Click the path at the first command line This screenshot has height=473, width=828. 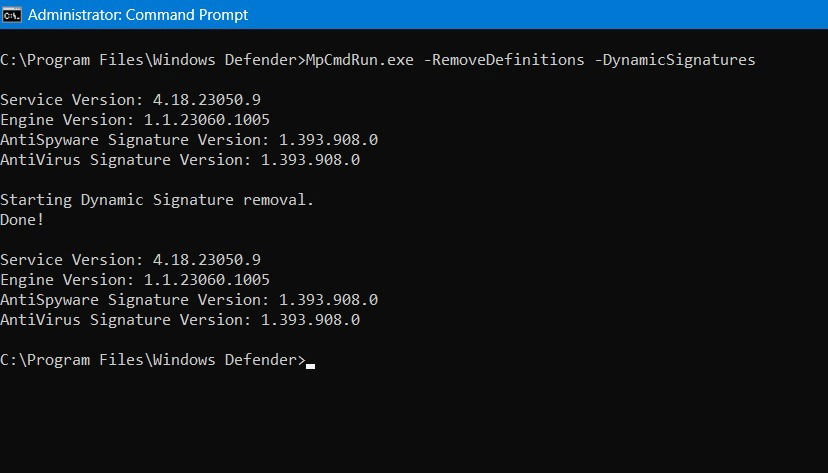pos(150,60)
